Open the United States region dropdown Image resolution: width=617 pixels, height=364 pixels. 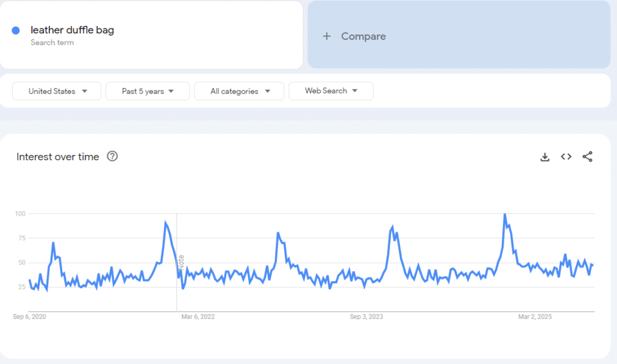[x=56, y=91]
